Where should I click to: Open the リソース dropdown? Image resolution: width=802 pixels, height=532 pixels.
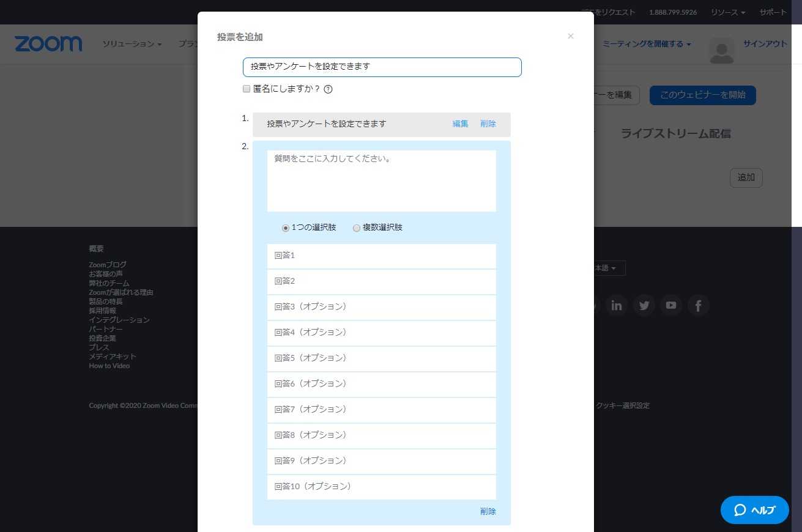[x=728, y=12]
